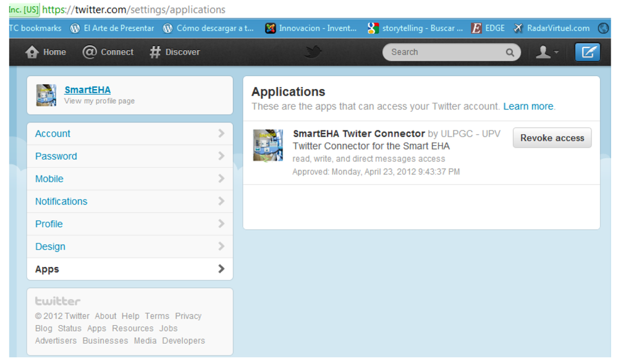
Task: Compose a new tweet with the blue button
Action: (x=587, y=52)
